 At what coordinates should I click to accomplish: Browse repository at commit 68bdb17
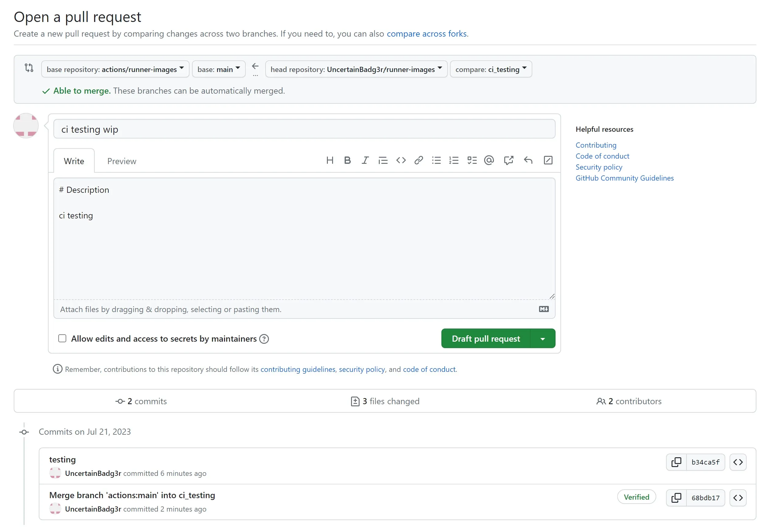tap(738, 498)
